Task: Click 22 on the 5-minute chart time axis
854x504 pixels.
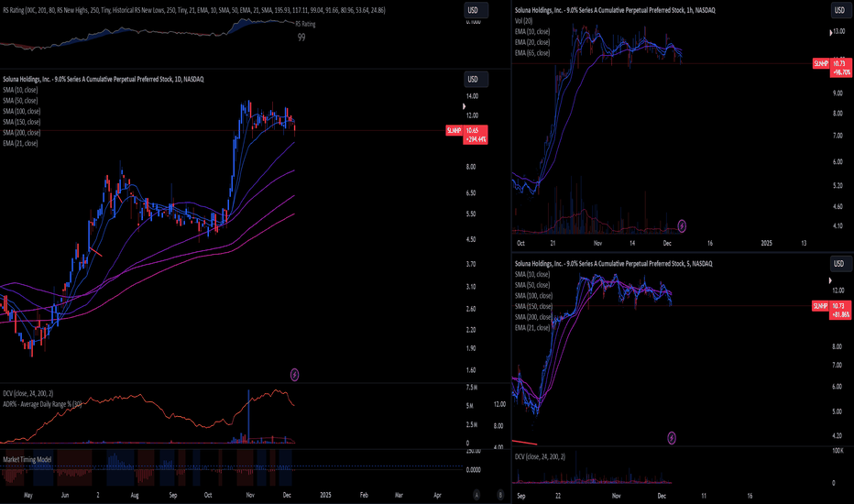Action: click(x=558, y=496)
